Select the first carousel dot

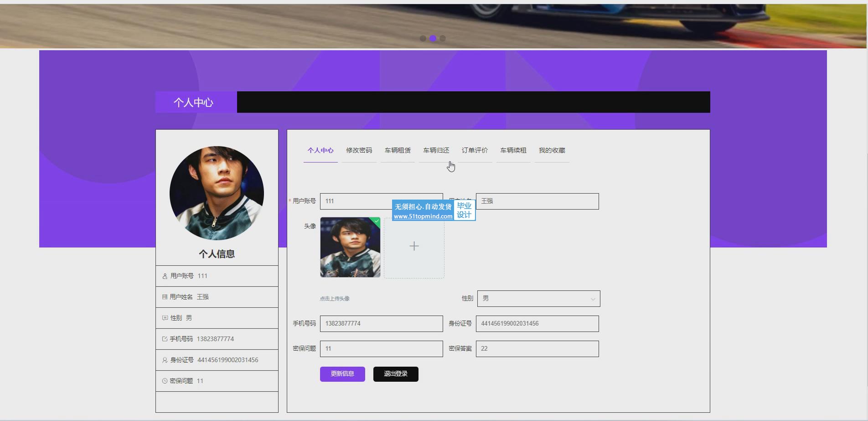(x=423, y=38)
